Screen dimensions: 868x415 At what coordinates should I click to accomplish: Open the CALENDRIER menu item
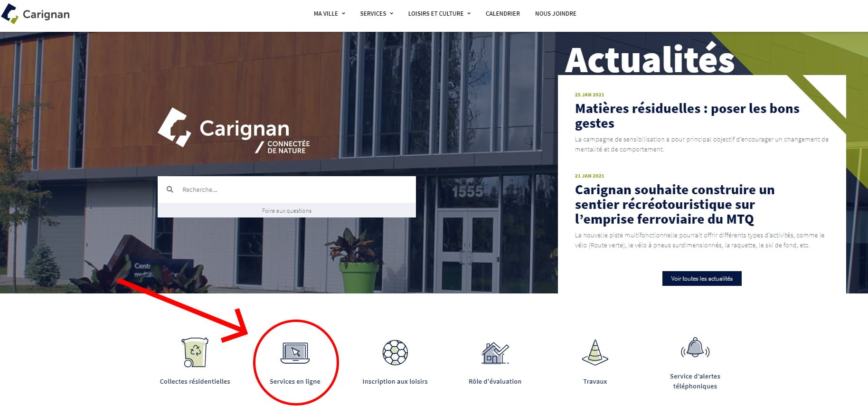(502, 14)
